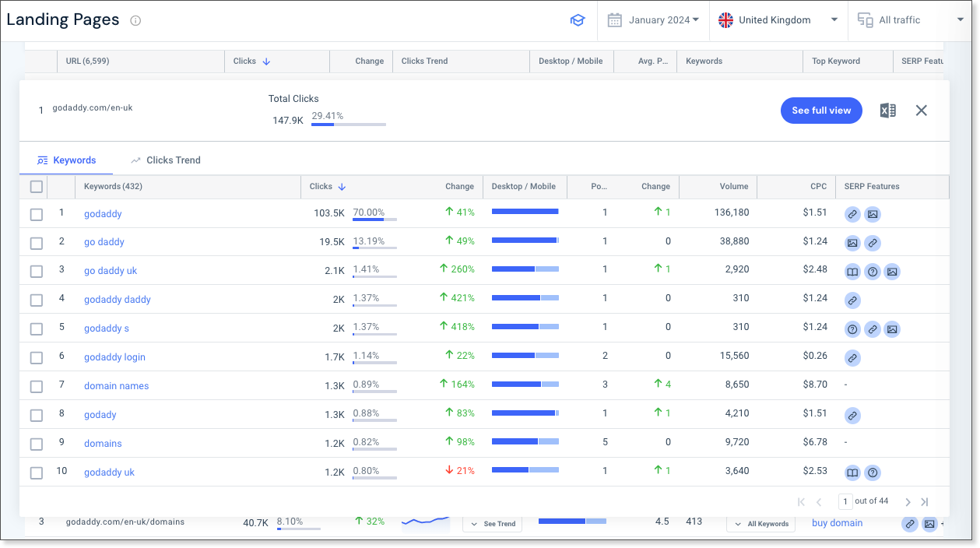Viewport: 980px width, 548px height.
Task: Sort landing pages by Clicks header
Action: 251,61
